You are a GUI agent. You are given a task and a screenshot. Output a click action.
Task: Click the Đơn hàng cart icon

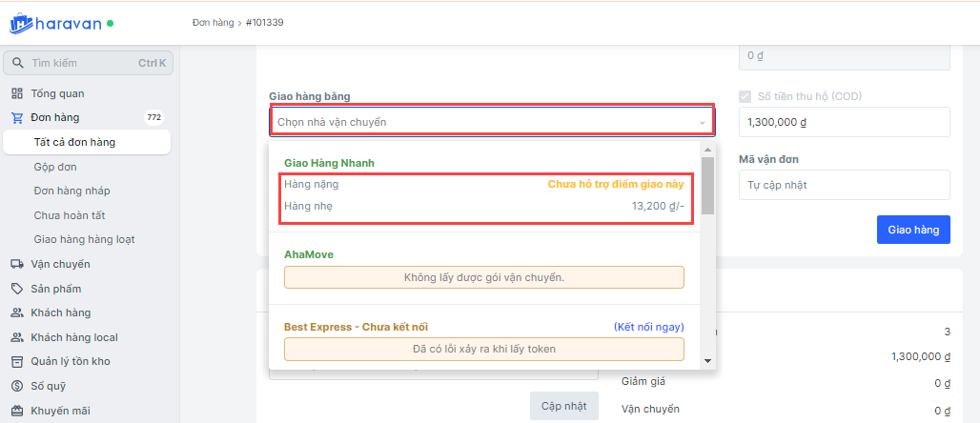(17, 117)
